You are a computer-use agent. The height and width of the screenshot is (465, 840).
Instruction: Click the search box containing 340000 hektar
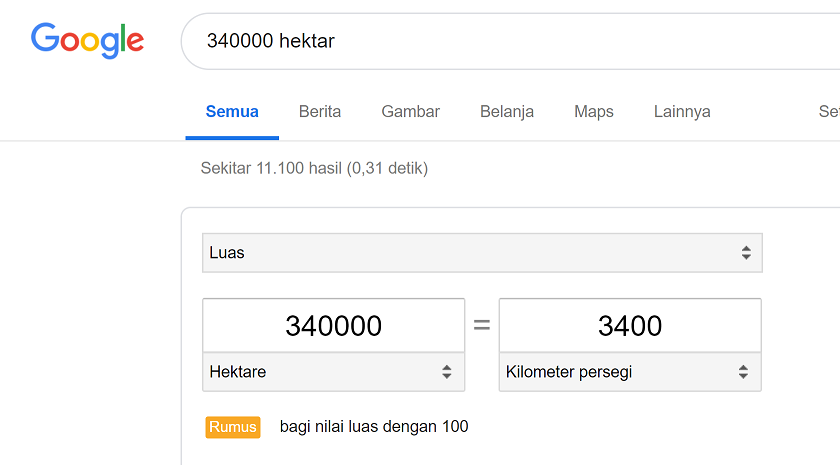511,41
